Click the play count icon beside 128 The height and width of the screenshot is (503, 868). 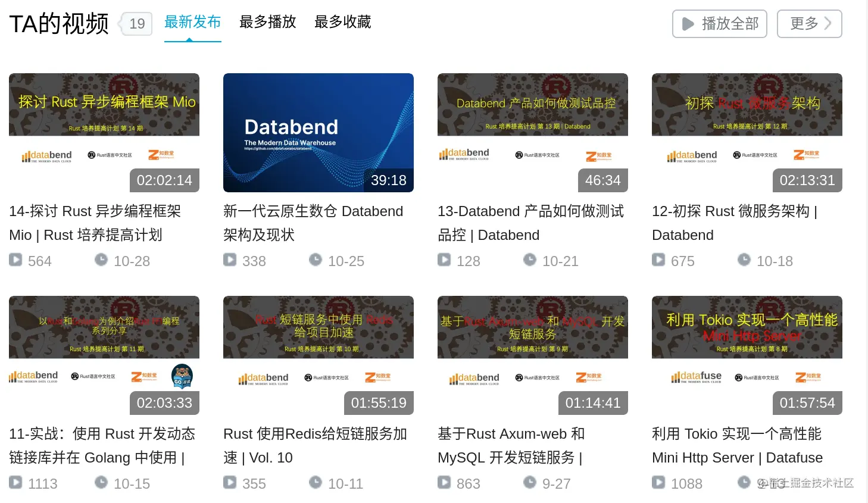point(444,260)
